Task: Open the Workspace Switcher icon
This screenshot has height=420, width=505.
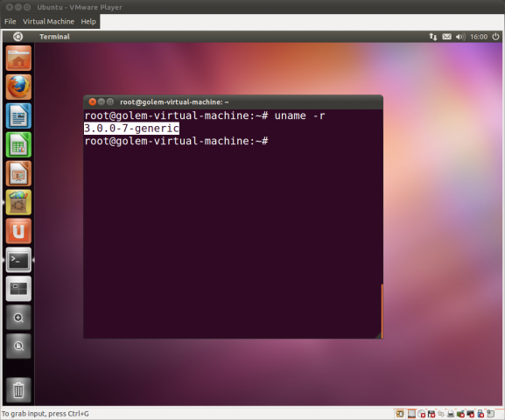Action: [18, 289]
